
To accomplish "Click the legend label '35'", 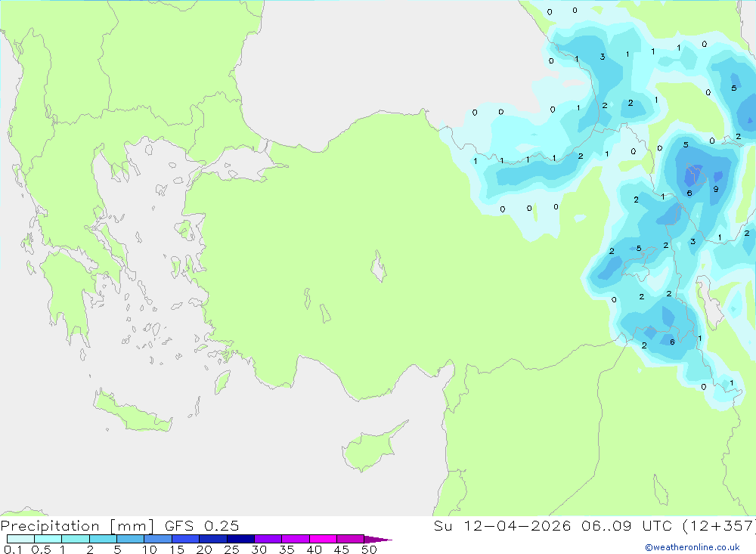I will coord(287,549).
